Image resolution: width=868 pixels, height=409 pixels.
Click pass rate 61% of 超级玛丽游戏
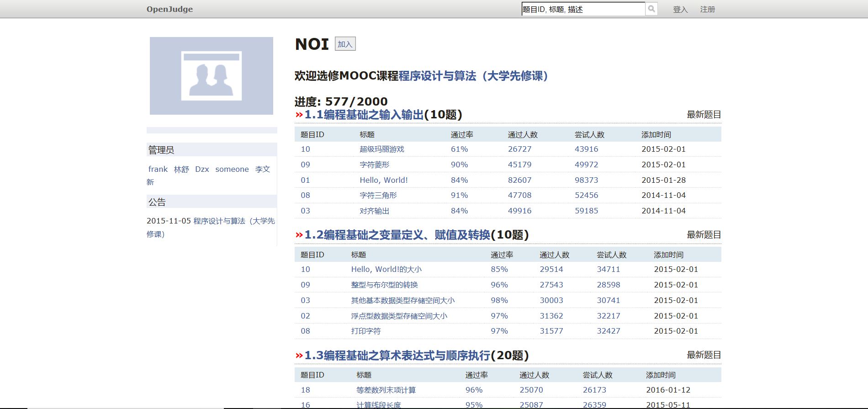[459, 149]
